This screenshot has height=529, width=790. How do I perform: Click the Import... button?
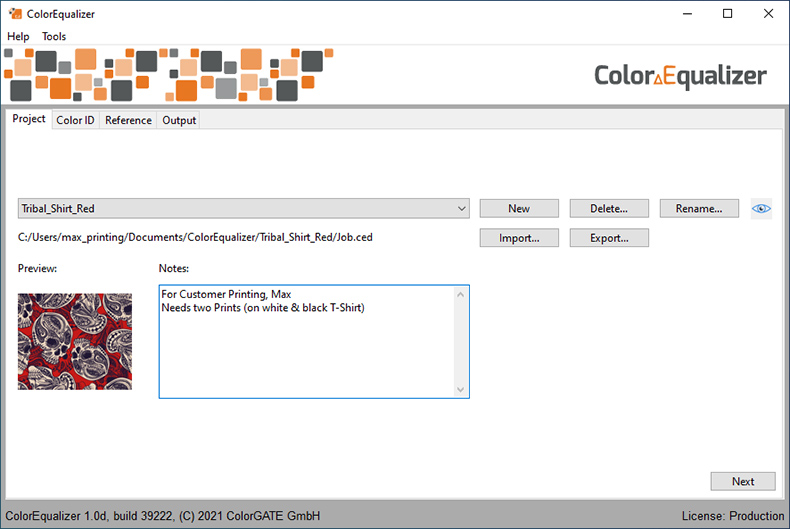point(519,238)
